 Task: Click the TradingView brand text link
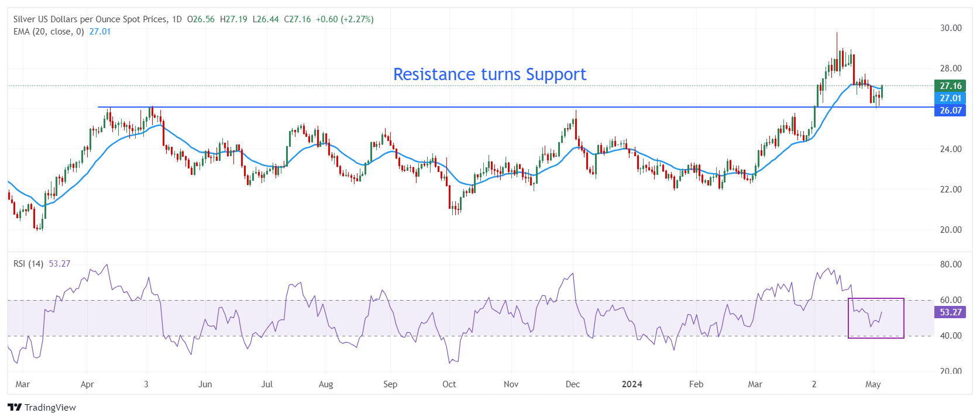tap(50, 408)
